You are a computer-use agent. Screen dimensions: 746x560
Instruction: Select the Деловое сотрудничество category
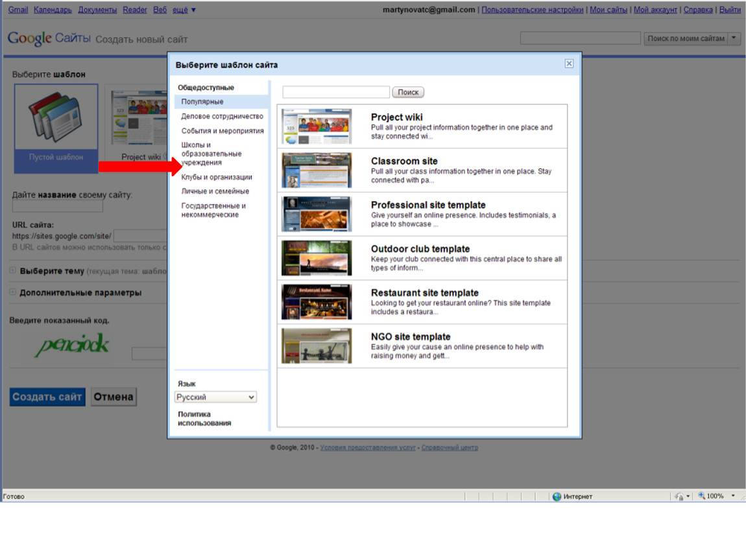[222, 116]
